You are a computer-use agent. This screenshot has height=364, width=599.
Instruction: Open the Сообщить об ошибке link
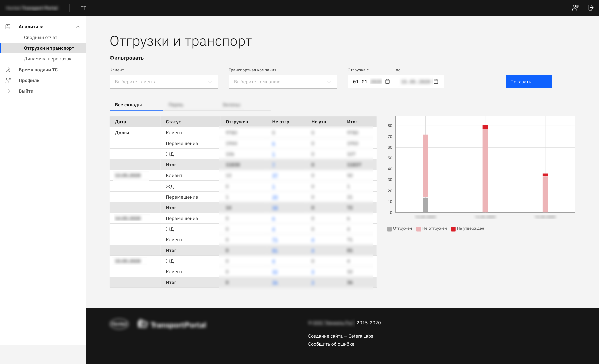coord(331,344)
